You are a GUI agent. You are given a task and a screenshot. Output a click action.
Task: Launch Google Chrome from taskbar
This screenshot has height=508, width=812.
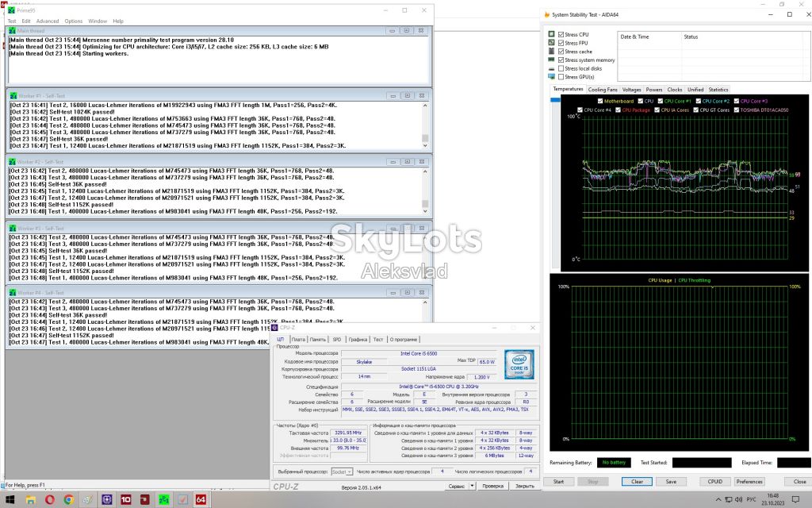[x=68, y=499]
